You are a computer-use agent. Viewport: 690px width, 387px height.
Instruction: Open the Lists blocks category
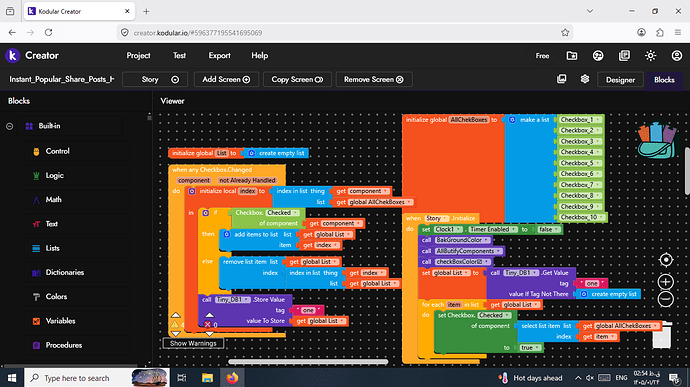(x=76, y=248)
